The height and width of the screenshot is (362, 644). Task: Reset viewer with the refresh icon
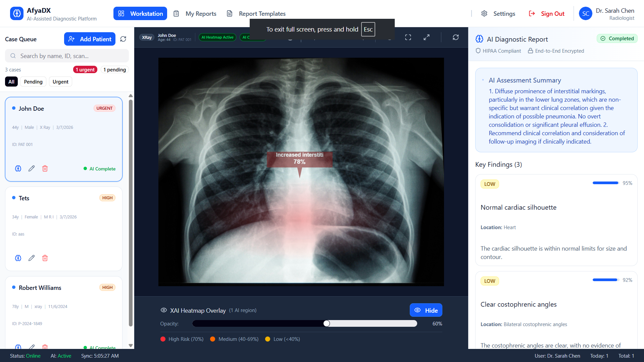[456, 37]
